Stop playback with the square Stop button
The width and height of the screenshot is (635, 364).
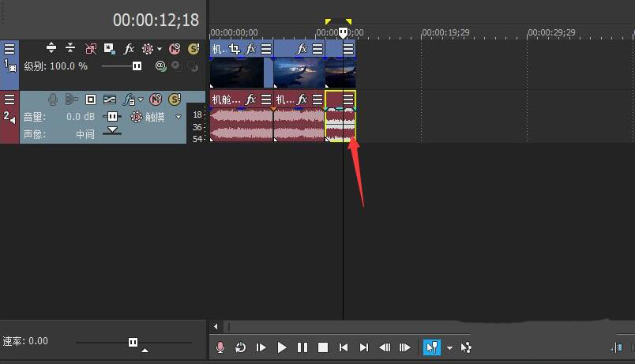tap(323, 347)
